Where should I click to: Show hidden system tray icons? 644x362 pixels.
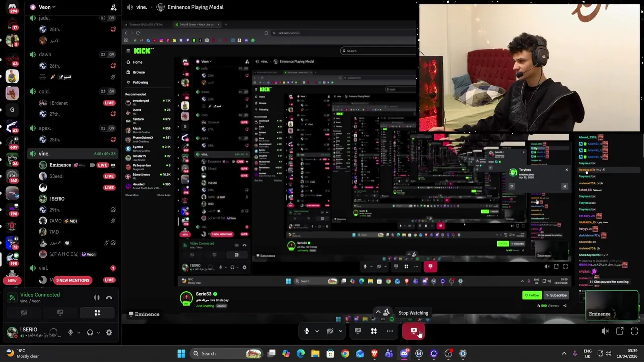pyautogui.click(x=564, y=353)
